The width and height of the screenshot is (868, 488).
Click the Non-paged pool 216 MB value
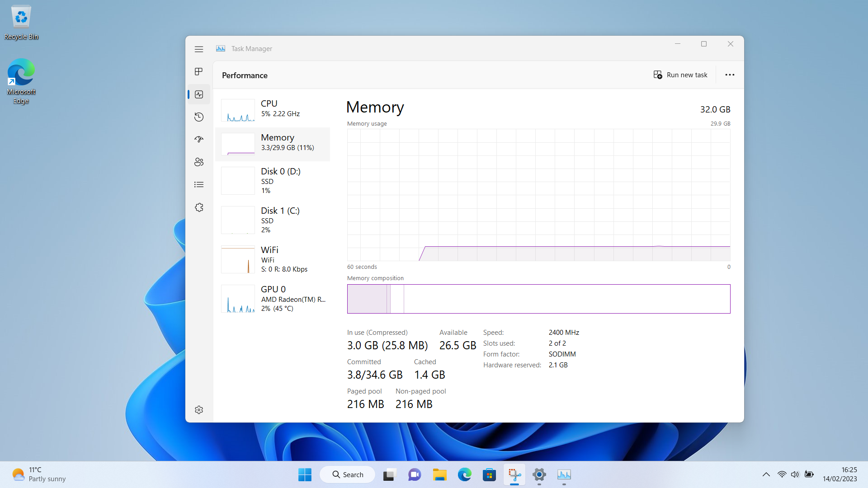pyautogui.click(x=414, y=404)
